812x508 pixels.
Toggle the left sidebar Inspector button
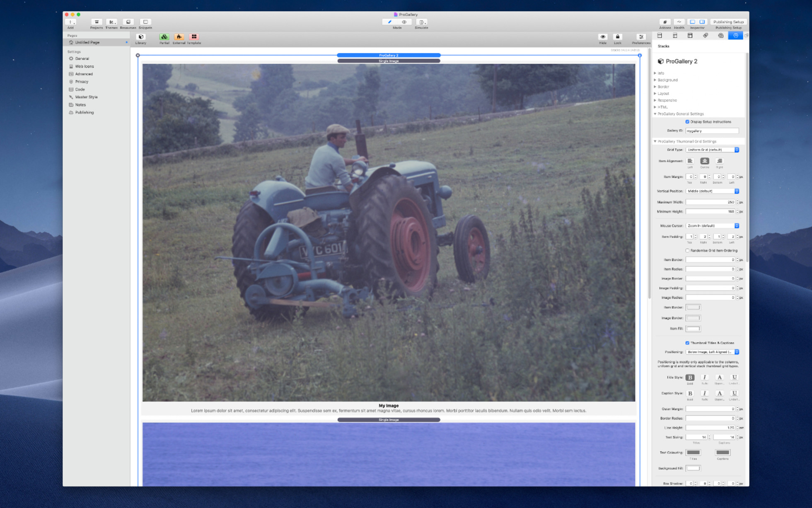[x=692, y=22]
